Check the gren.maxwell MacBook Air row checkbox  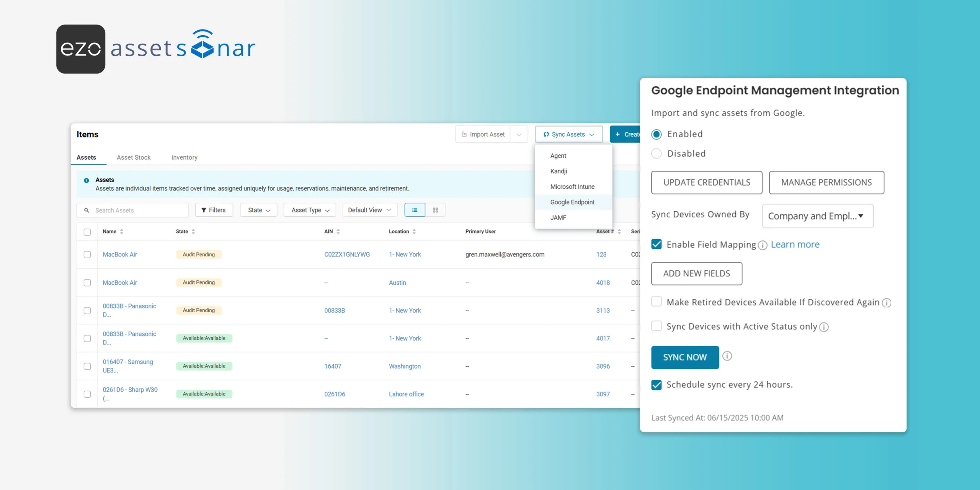click(87, 255)
